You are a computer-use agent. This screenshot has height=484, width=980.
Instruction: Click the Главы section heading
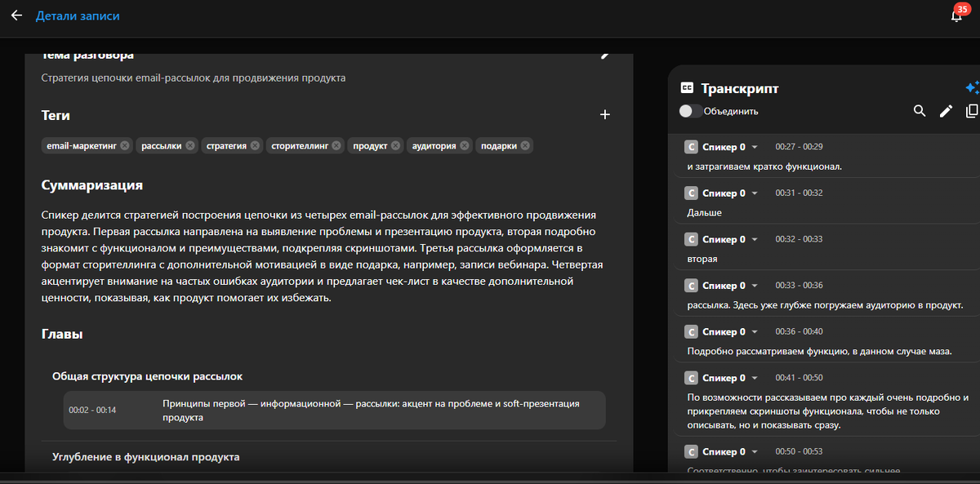[62, 334]
